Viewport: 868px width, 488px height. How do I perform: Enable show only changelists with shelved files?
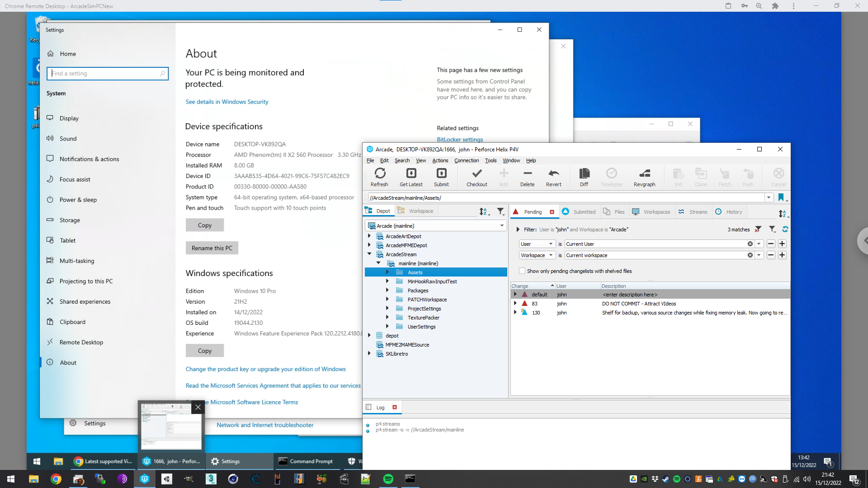coord(523,271)
